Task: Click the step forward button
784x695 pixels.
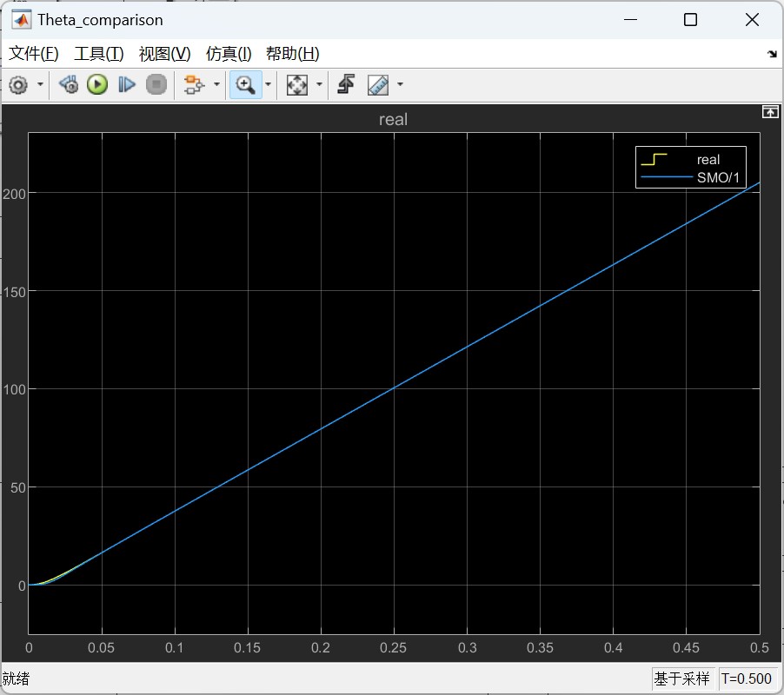Action: tap(127, 84)
